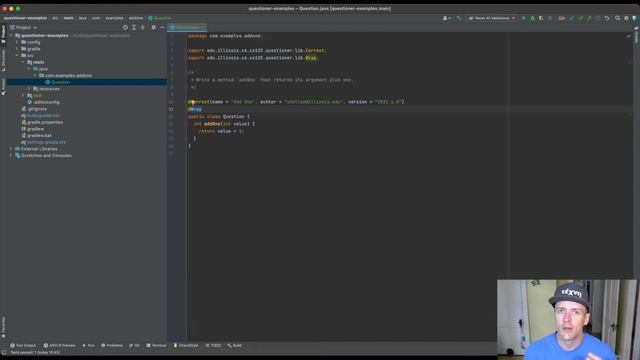Click the Git rollback undo icon
This screenshot has width=640, height=360.
click(607, 18)
